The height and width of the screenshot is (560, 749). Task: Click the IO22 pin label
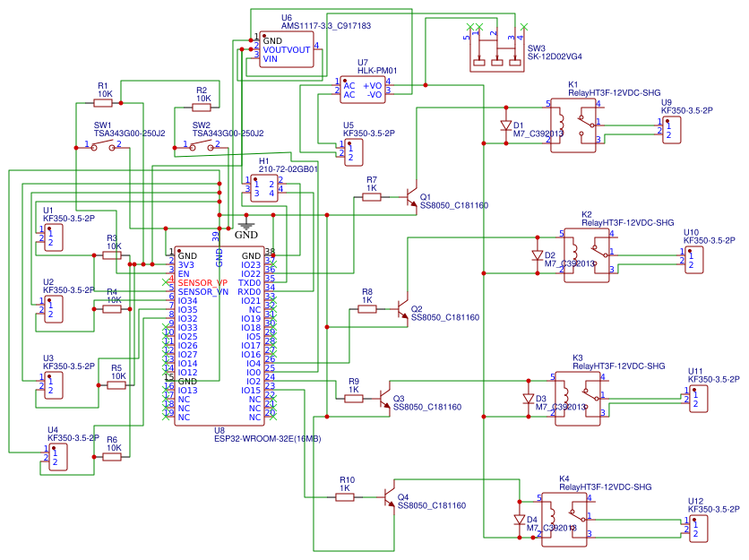pos(251,274)
